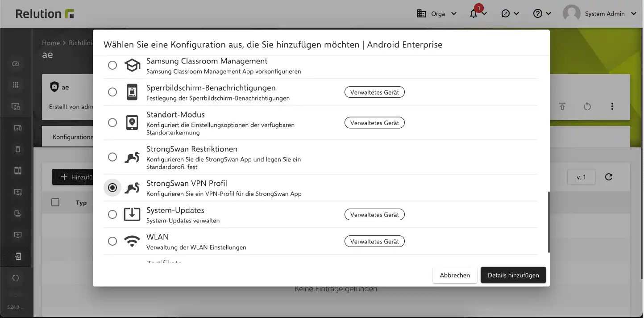Click the Typ column header
644x318 pixels.
[81, 203]
